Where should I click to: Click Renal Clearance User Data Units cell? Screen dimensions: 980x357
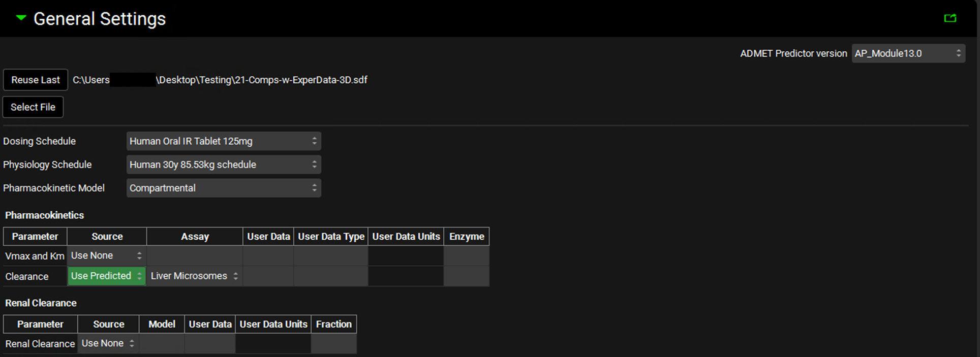click(273, 344)
